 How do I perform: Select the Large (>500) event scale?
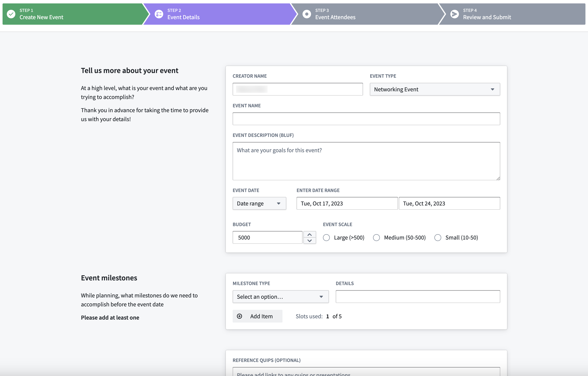pos(326,238)
